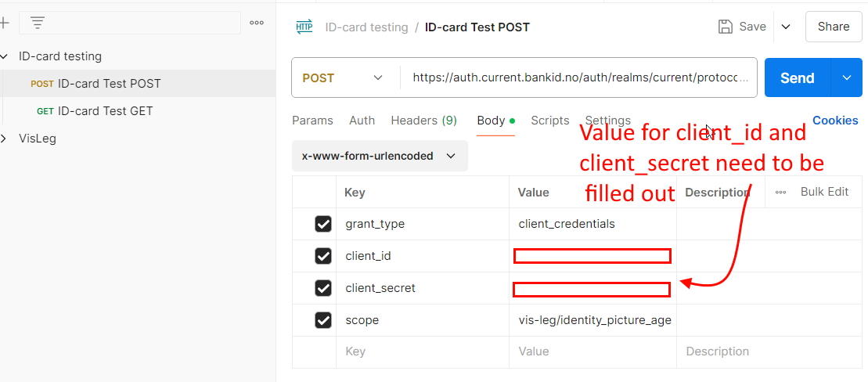The height and width of the screenshot is (382, 868).
Task: Click the Send button
Action: tap(797, 77)
